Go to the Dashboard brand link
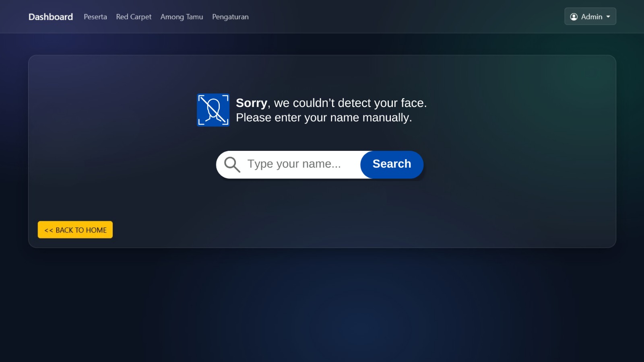This screenshot has height=362, width=644. pyautogui.click(x=51, y=16)
